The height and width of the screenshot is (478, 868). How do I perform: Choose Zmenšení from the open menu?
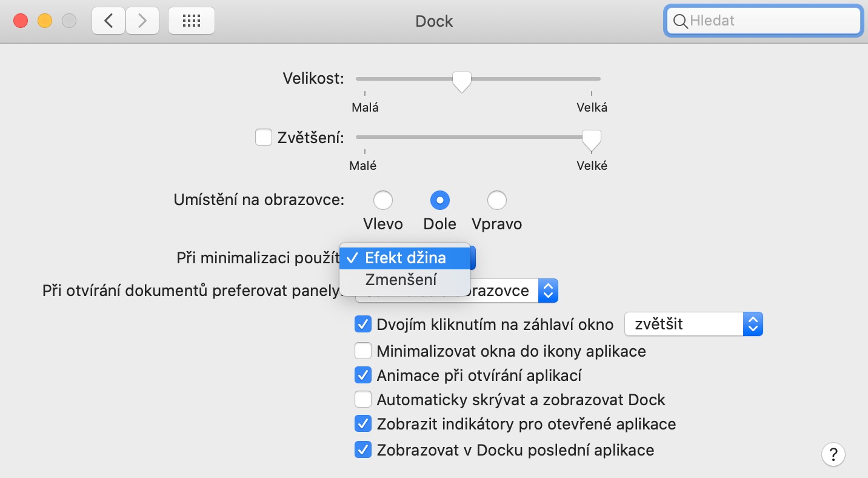pos(401,280)
